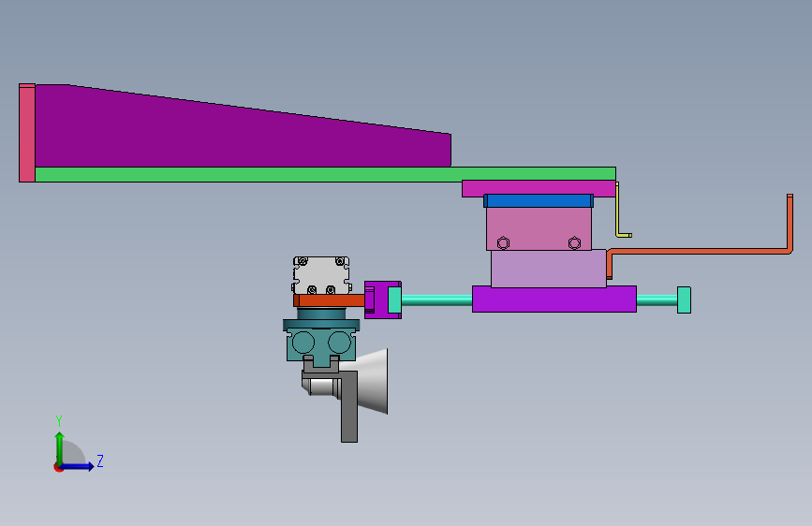Select the teal end cap on far right

(684, 300)
